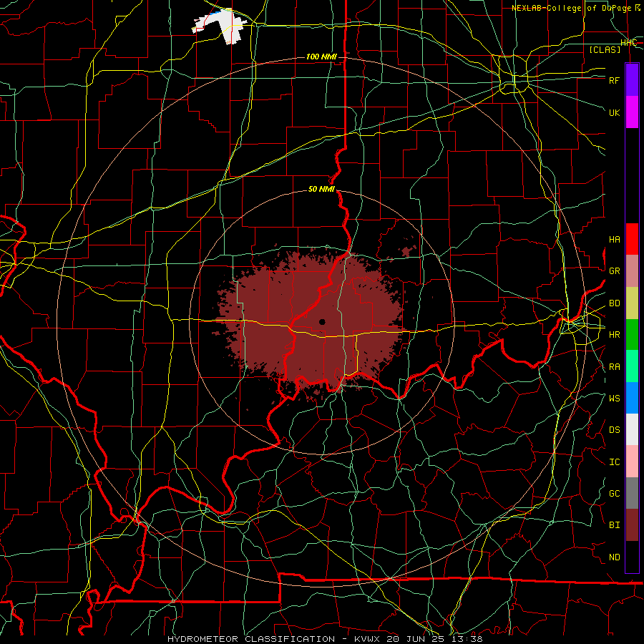Select the light pink IC swatch

pos(632,462)
